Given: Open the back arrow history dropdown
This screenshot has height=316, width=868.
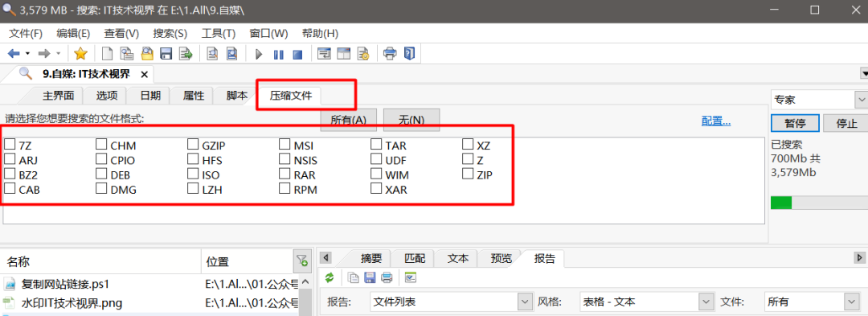Looking at the screenshot, I should [27, 54].
